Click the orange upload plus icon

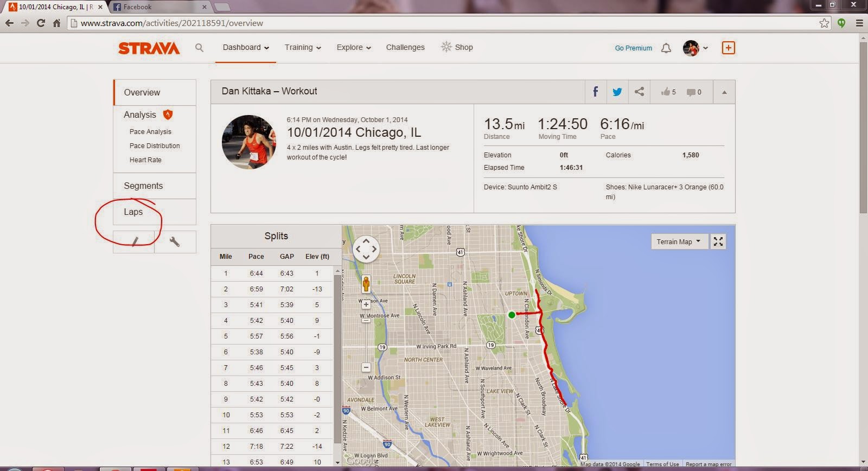click(x=728, y=48)
